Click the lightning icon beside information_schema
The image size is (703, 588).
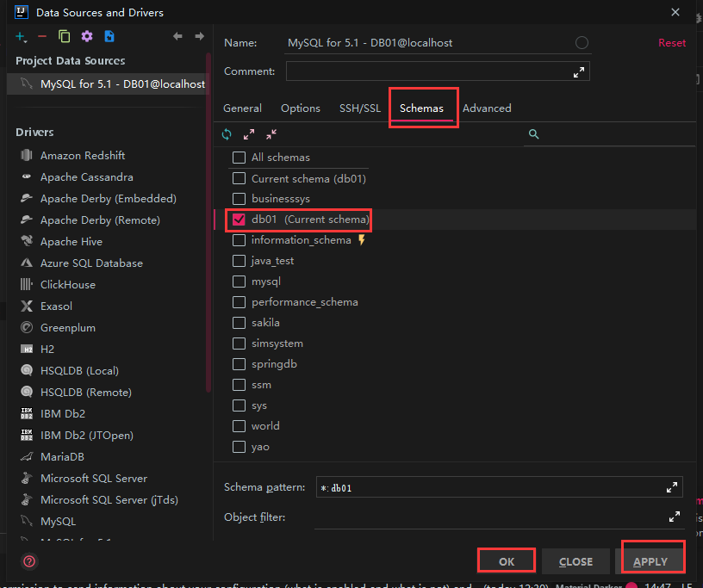click(362, 240)
